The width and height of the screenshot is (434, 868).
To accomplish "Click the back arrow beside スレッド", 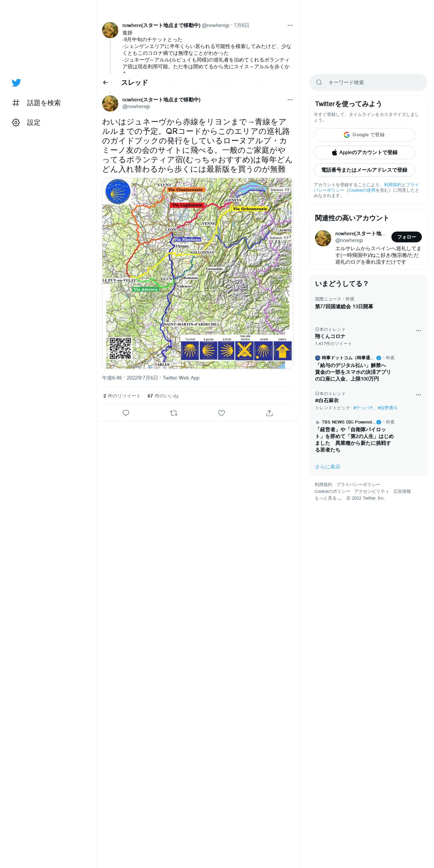I will (x=105, y=82).
